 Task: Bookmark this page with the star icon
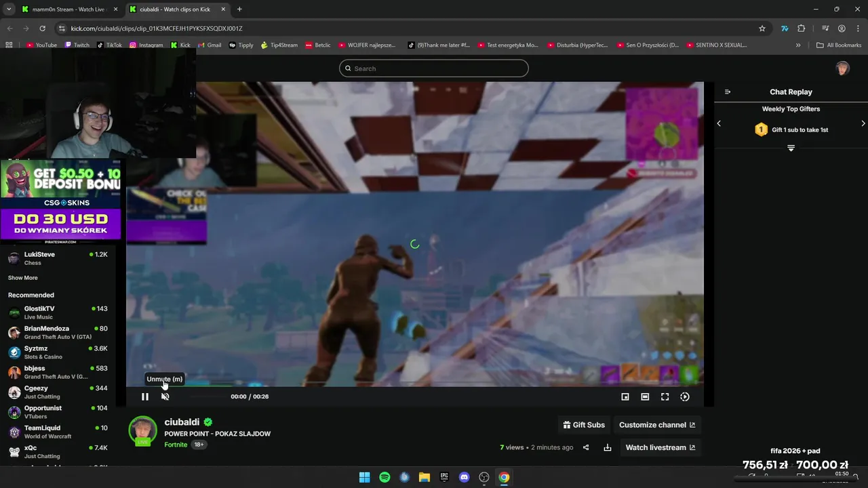[x=762, y=28]
